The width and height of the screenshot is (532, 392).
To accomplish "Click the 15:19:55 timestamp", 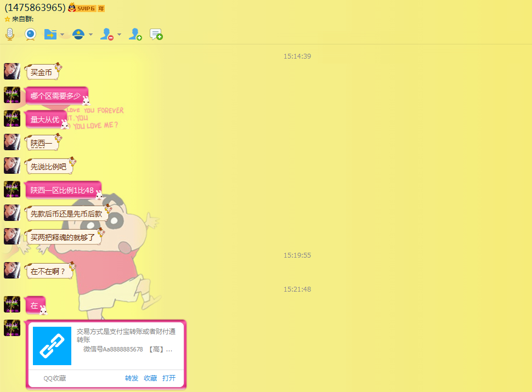I will click(297, 255).
